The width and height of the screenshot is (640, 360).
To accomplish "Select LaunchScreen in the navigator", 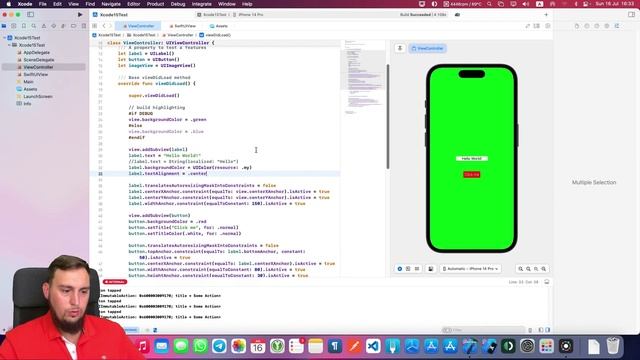I will [38, 96].
